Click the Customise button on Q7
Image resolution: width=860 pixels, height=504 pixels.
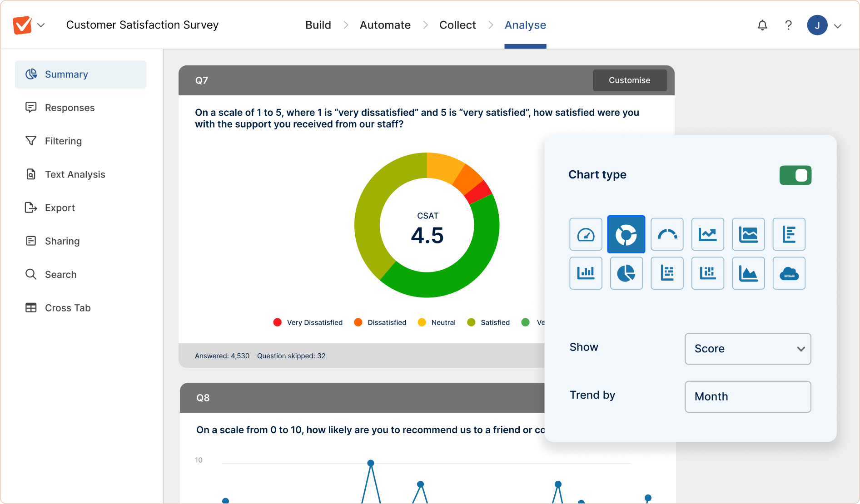(630, 80)
